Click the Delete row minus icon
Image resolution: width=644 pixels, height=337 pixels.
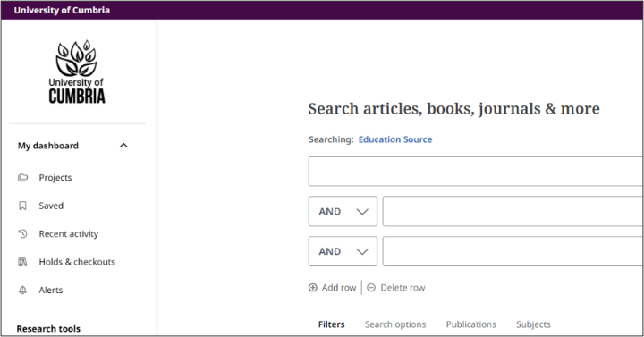click(x=371, y=287)
